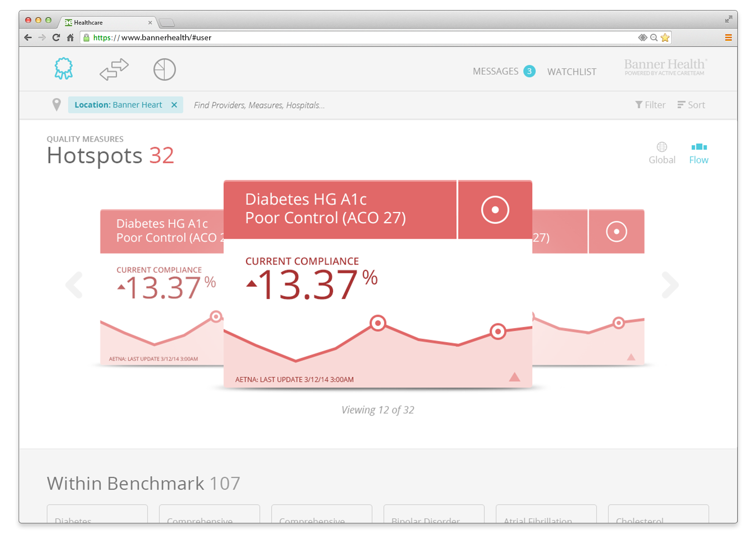Viewport: 756px width, 539px height.
Task: Open the WATCHLIST
Action: (x=572, y=72)
